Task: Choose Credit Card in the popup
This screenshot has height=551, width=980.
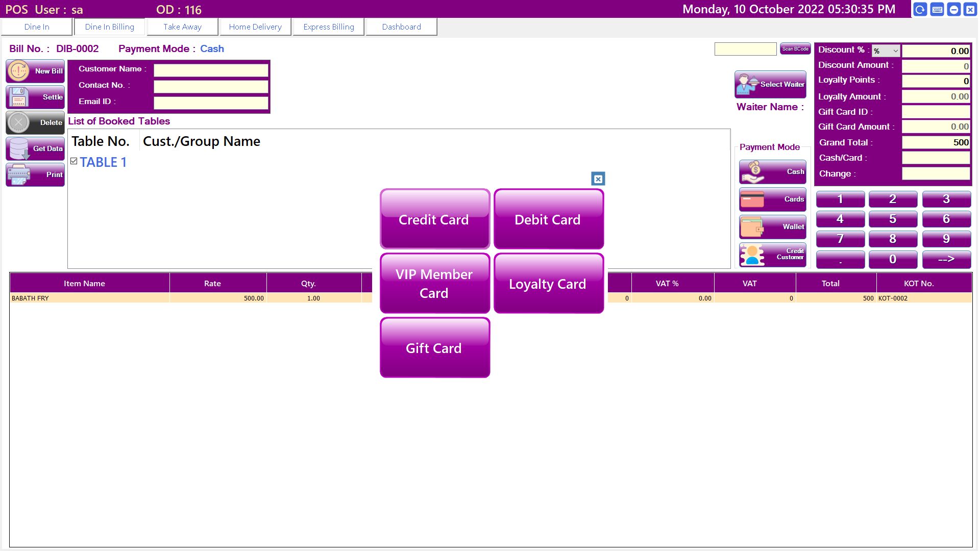Action: pos(434,219)
